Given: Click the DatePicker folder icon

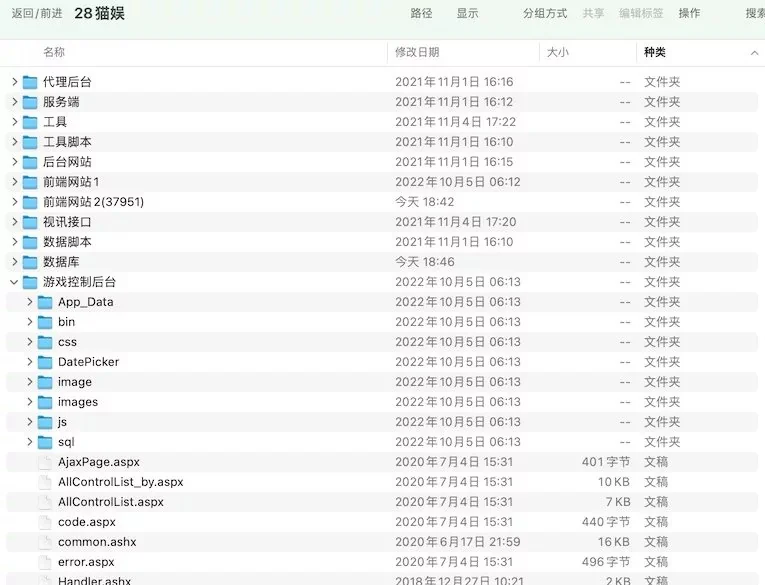Looking at the screenshot, I should [45, 362].
